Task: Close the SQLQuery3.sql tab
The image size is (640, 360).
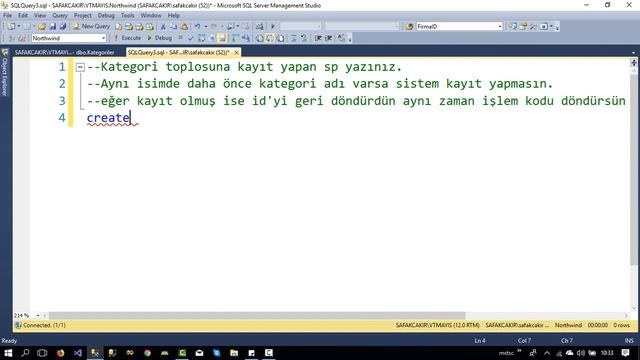Action: coord(236,52)
